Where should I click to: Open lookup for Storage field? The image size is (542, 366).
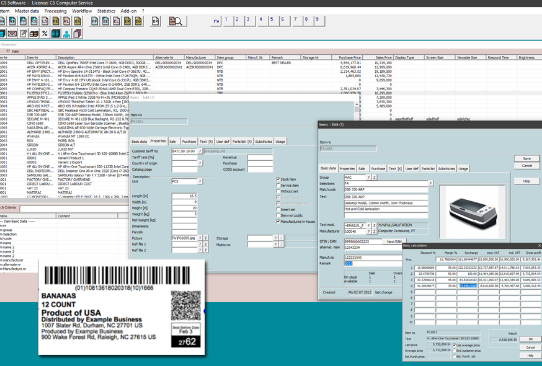275,238
